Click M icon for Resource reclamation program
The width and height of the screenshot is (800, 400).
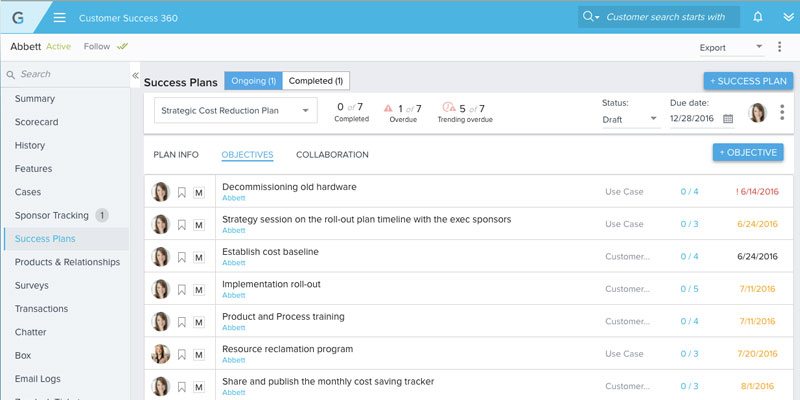pyautogui.click(x=199, y=355)
